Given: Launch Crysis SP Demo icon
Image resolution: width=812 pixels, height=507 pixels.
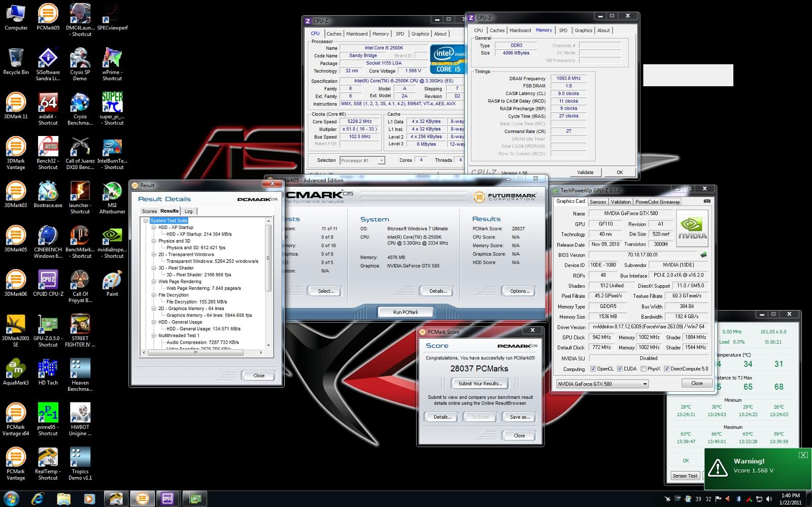Looking at the screenshot, I should click(x=80, y=64).
